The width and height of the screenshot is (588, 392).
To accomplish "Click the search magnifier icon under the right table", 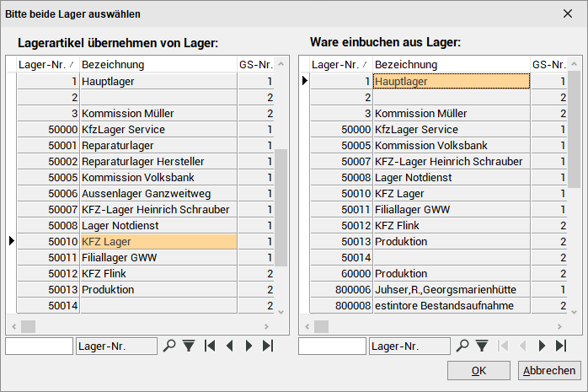I will click(462, 346).
